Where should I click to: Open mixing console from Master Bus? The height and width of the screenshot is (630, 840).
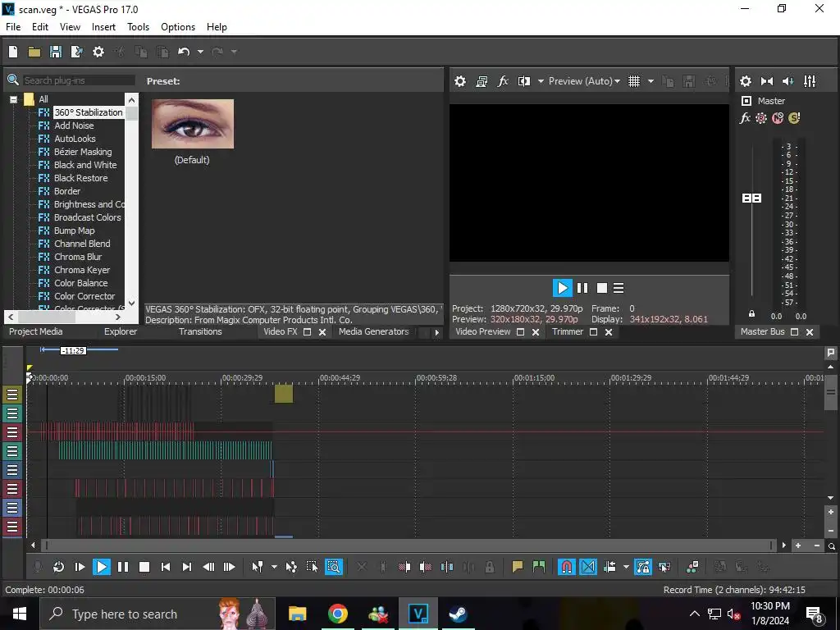pyautogui.click(x=810, y=81)
